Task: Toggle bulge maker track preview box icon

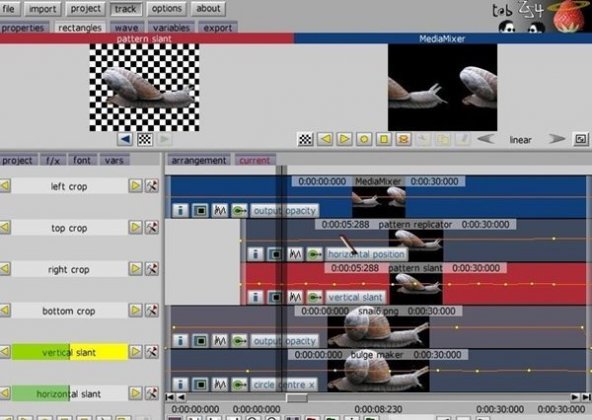Action: coord(200,384)
